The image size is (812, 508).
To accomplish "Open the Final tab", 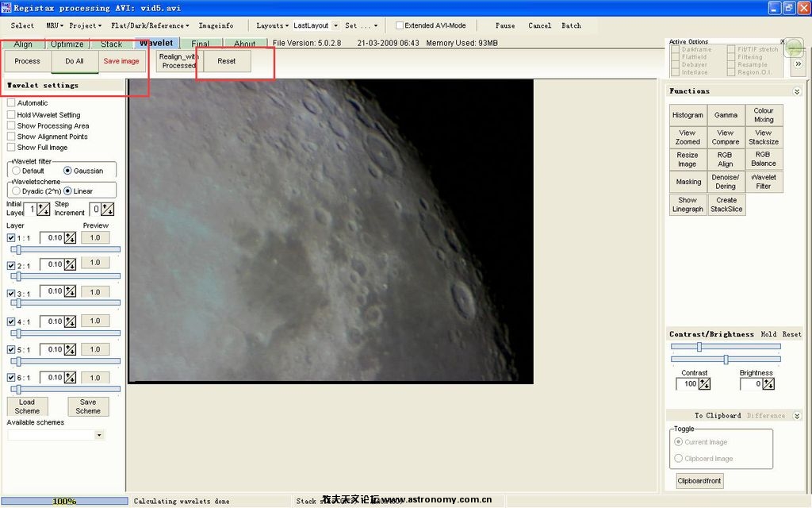I will click(201, 44).
